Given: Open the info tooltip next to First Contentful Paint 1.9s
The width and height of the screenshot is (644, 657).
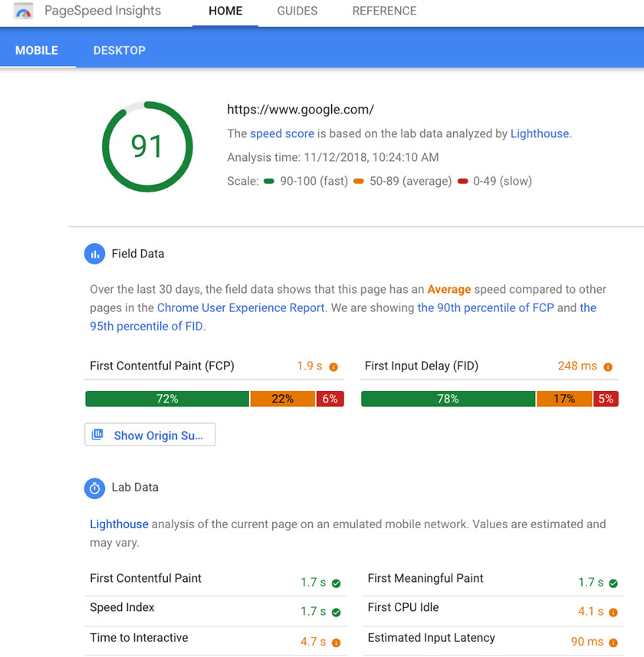Looking at the screenshot, I should click(335, 366).
